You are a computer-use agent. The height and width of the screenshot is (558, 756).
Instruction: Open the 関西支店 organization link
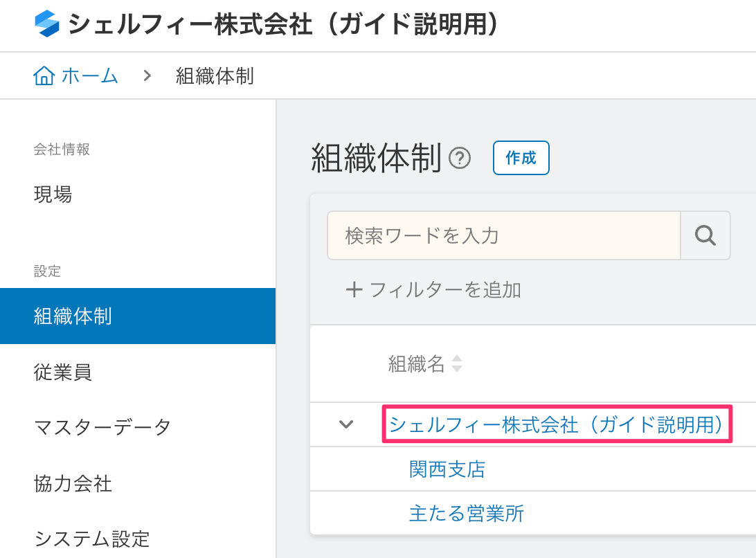point(447,469)
